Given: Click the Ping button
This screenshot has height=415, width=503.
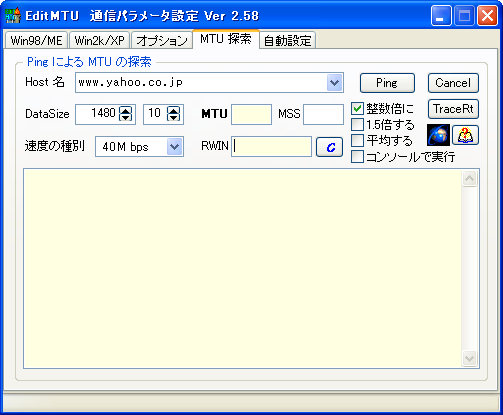Looking at the screenshot, I should pos(387,83).
